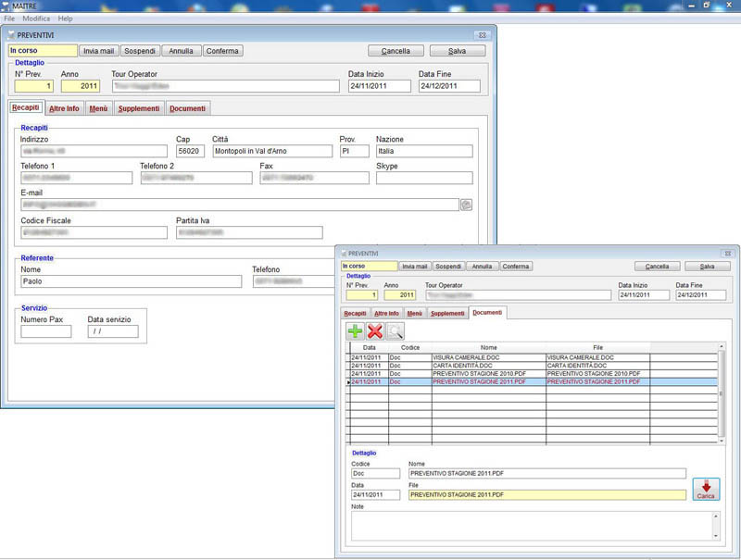Click the Note text area
The height and width of the screenshot is (560, 741).
point(530,525)
